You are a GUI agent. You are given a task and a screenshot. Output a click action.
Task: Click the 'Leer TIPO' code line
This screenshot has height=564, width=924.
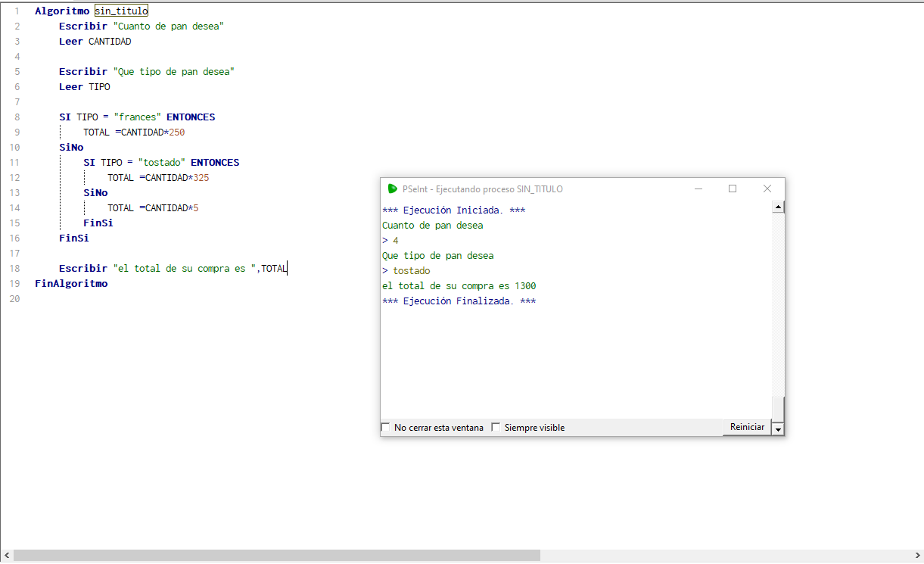click(x=85, y=87)
